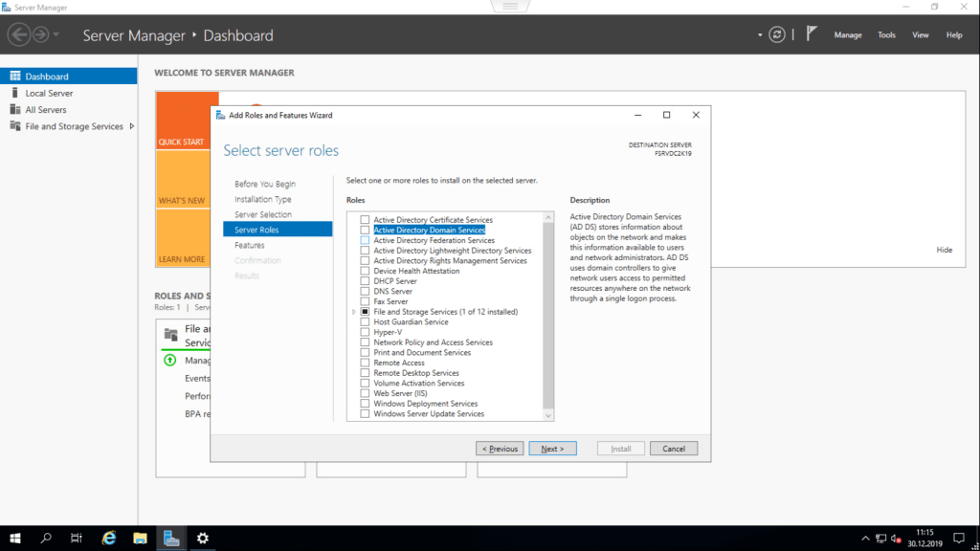Open the dropdown next to the refresh icon
The height and width of the screenshot is (551, 980).
point(761,35)
